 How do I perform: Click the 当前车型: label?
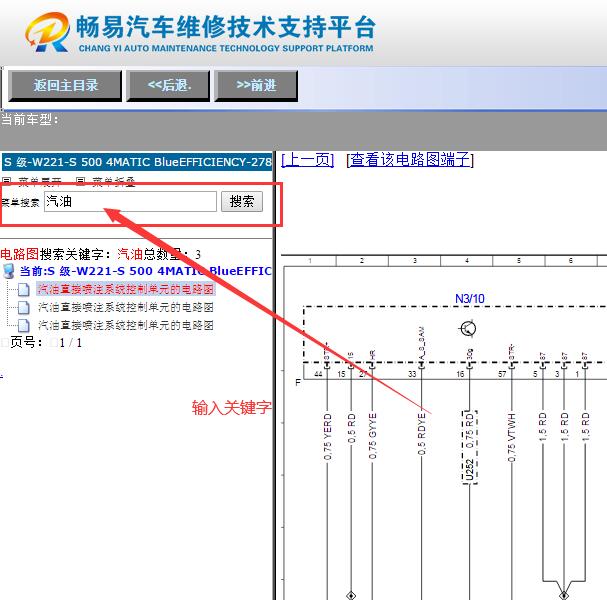click(30, 120)
